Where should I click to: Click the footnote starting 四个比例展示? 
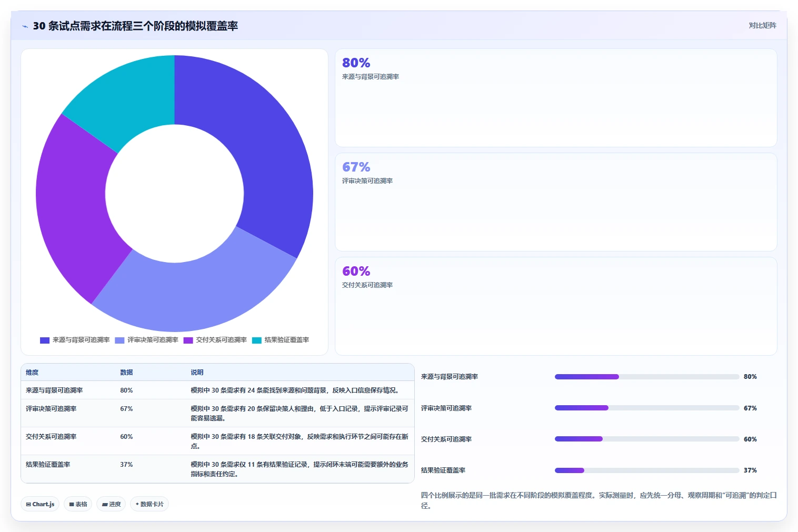click(598, 500)
